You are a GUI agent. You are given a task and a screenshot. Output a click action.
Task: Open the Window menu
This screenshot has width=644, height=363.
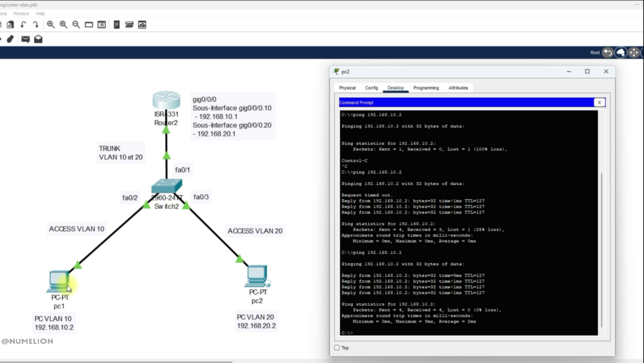click(21, 13)
